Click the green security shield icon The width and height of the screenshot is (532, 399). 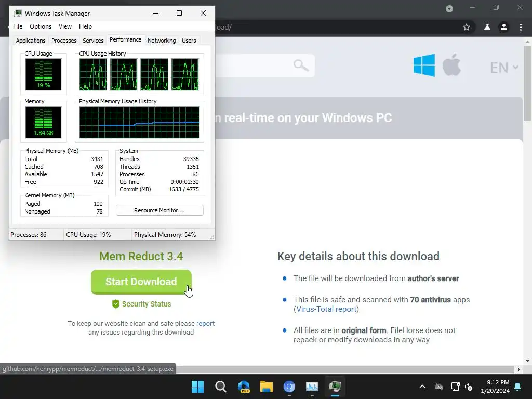(x=116, y=303)
